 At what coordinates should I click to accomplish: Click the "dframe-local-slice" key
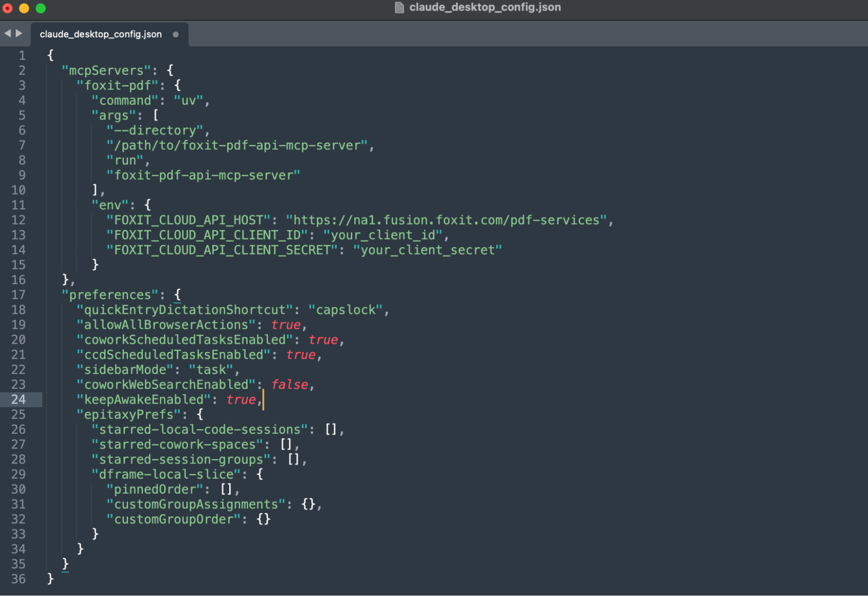point(166,474)
